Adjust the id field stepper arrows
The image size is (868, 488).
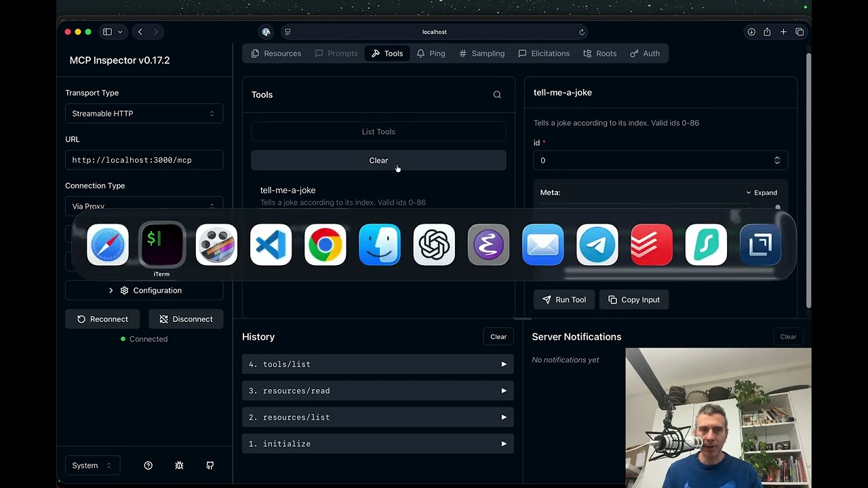[x=777, y=161]
